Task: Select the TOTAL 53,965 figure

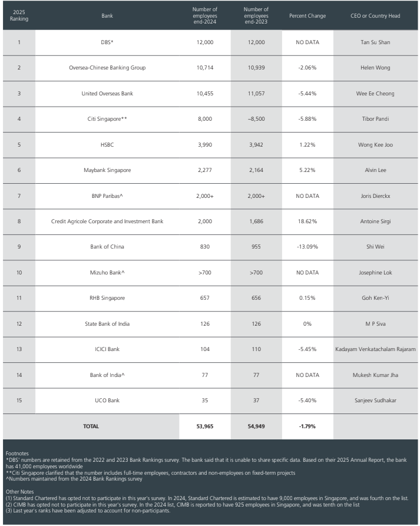Action: point(204,426)
